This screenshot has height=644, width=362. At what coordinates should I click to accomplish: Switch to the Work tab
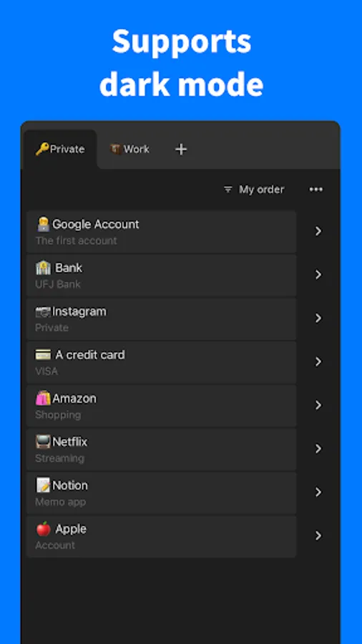click(129, 149)
